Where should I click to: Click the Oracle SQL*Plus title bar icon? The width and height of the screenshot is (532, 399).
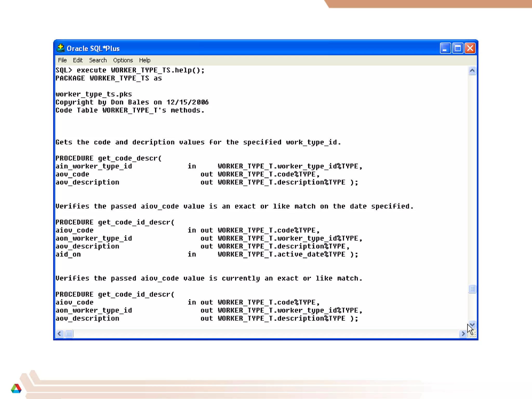[61, 48]
